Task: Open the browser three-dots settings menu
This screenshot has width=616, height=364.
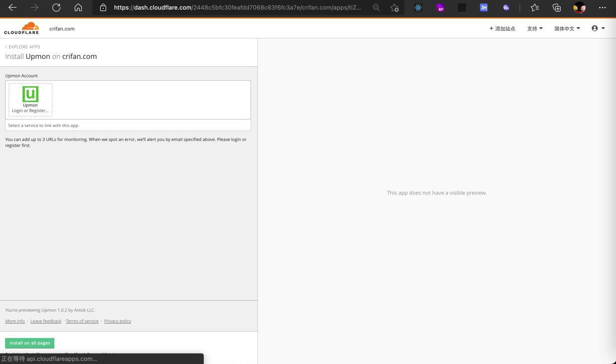Action: click(x=603, y=7)
